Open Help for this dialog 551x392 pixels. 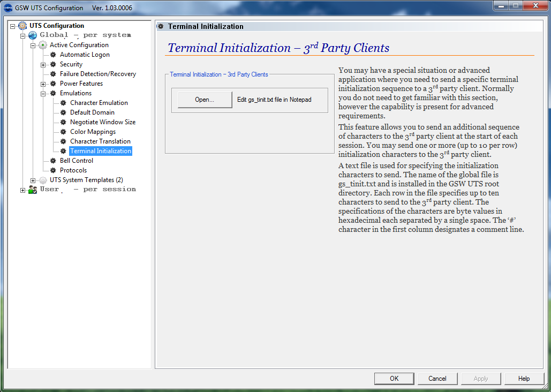(524, 379)
